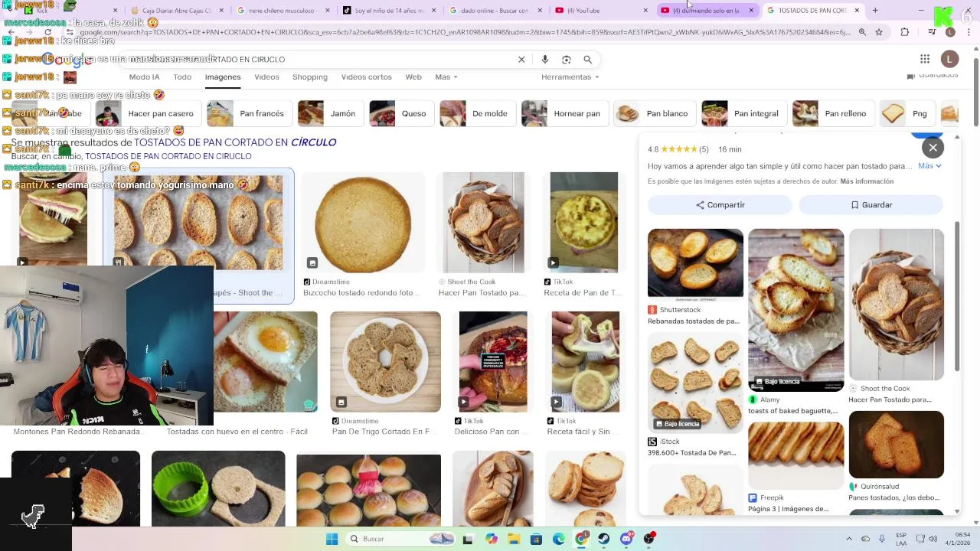Expand the Herramientas dropdown

(570, 77)
